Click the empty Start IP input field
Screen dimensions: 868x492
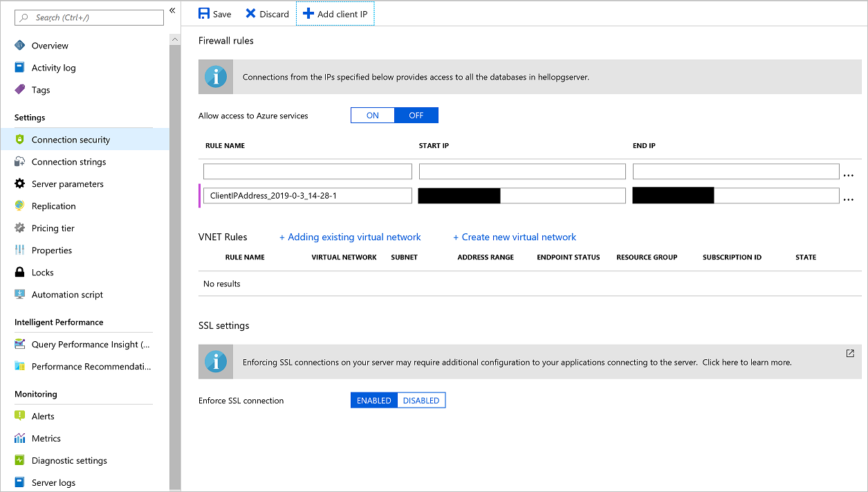tap(522, 172)
